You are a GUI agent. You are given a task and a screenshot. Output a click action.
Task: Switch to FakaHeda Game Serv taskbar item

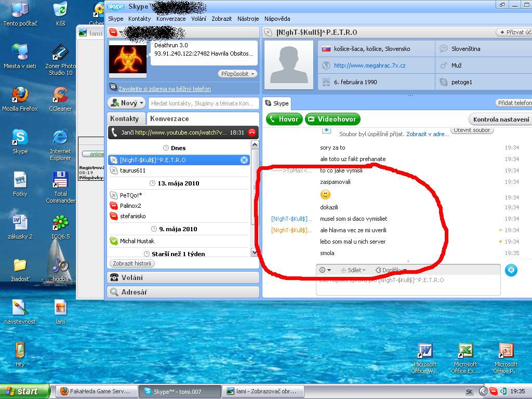[x=96, y=392]
